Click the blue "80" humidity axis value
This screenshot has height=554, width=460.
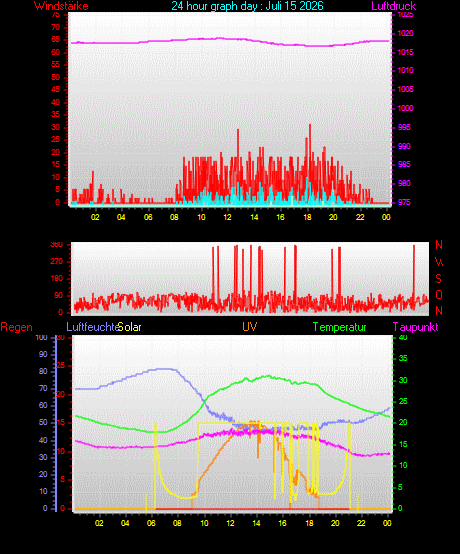43,371
